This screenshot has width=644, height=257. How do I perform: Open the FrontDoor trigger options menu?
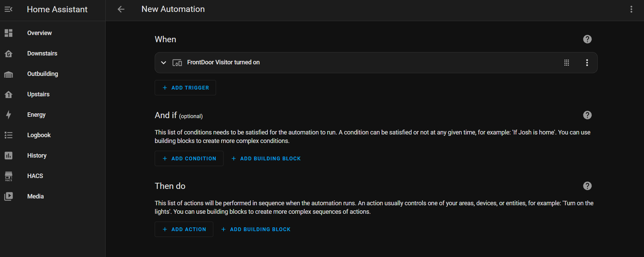[x=587, y=63]
